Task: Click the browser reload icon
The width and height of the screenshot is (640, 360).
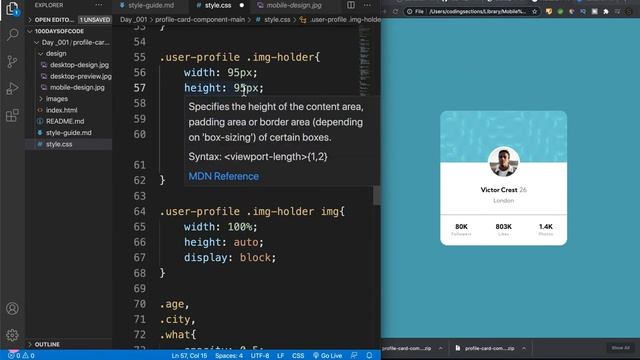Action: [395, 11]
